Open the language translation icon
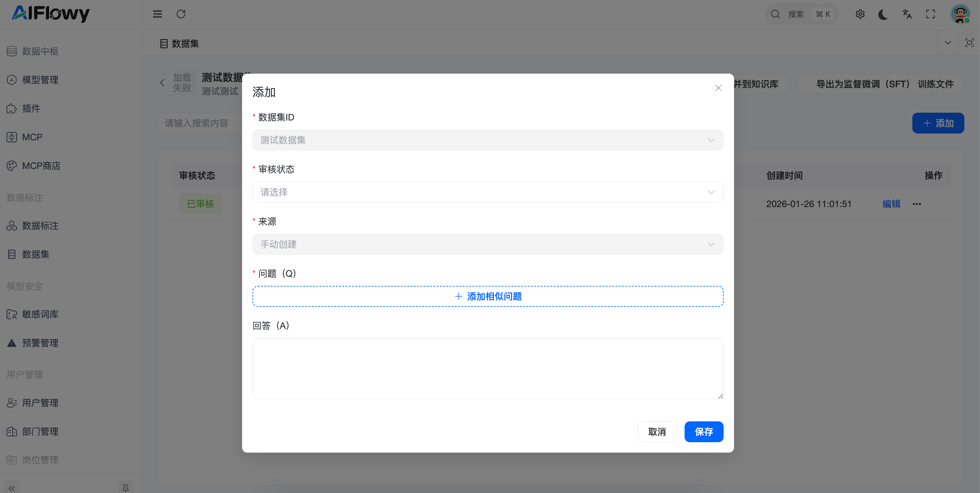 (x=907, y=14)
